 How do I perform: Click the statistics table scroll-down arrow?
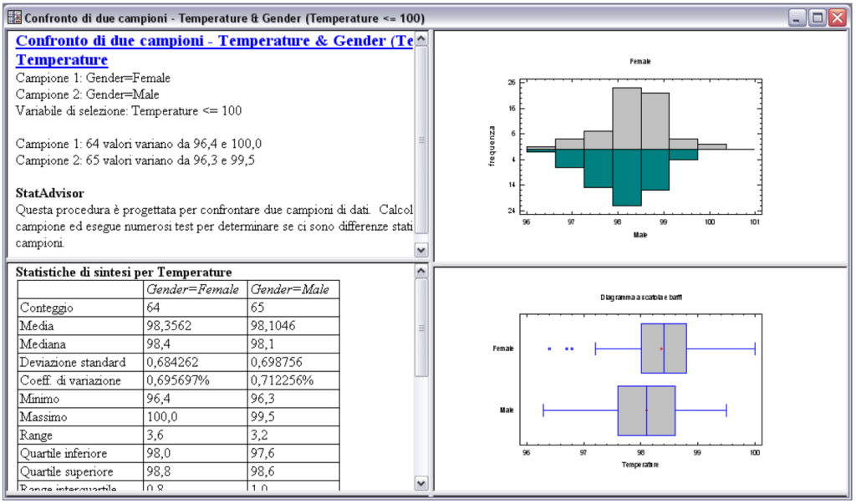(421, 483)
